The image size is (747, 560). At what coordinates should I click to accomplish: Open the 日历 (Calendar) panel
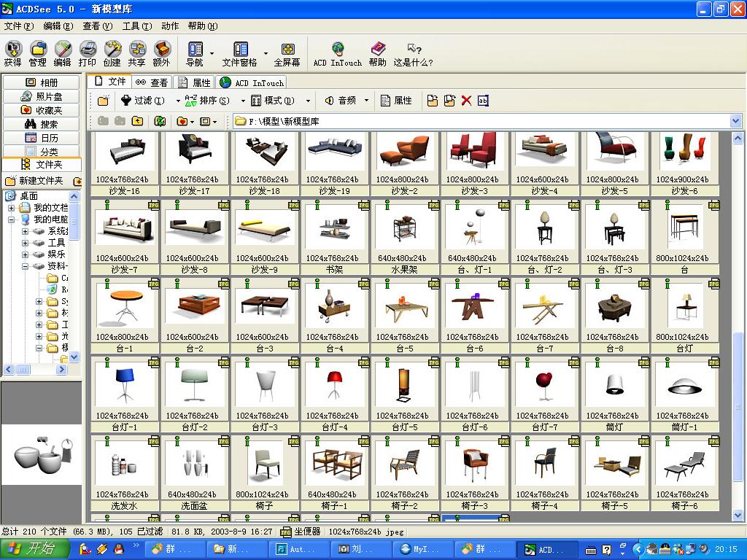tap(42, 138)
